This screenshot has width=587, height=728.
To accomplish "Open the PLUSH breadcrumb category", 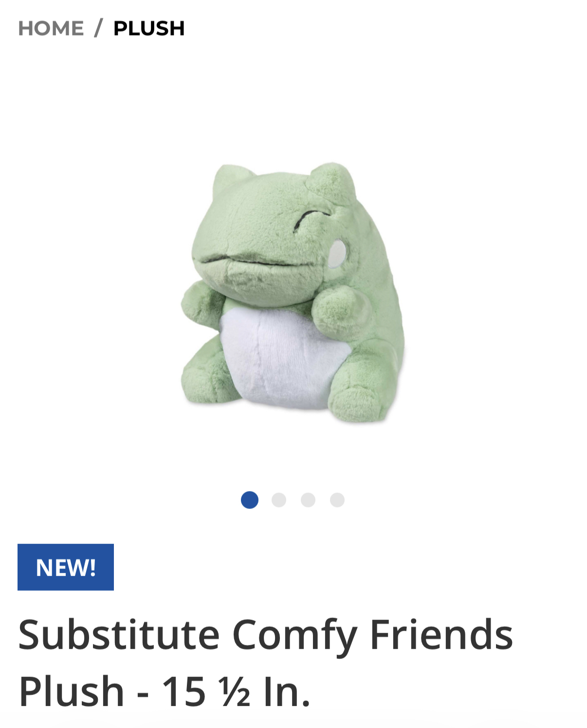I will click(149, 28).
